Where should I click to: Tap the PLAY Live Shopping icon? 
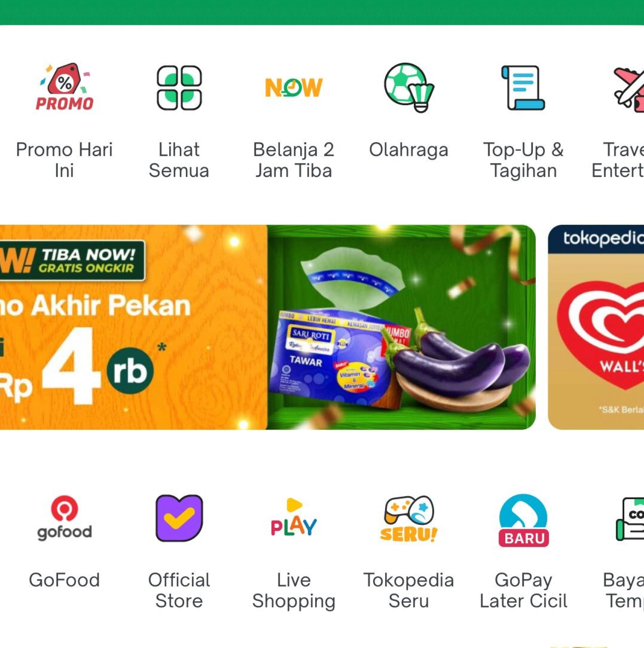pos(294,518)
